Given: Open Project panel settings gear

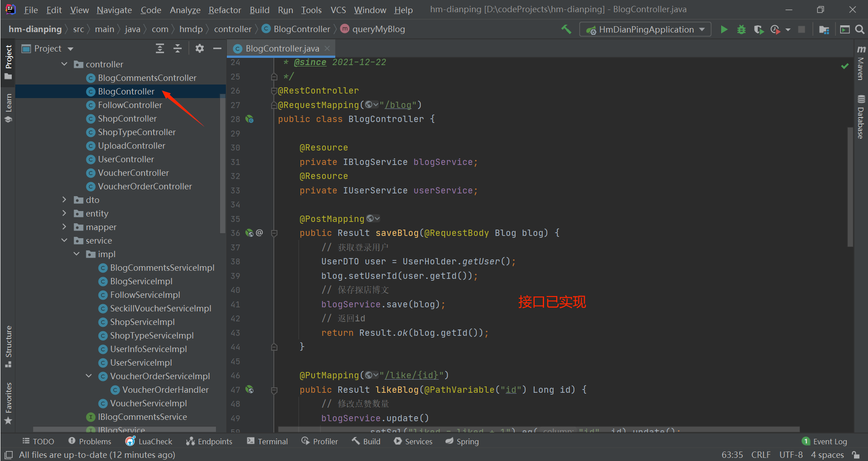Looking at the screenshot, I should coord(200,48).
